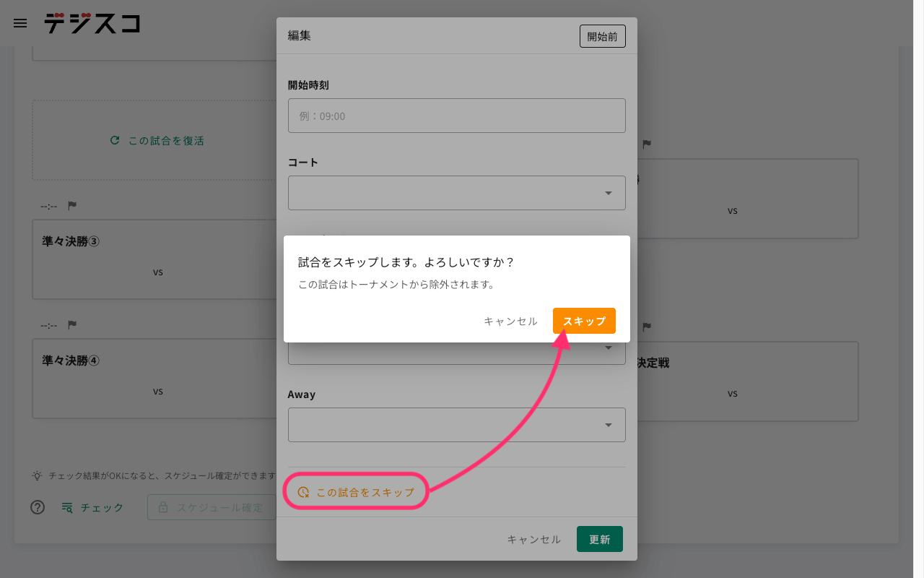This screenshot has width=924, height=578.
Task: Click the デジスコ logo
Action: [92, 23]
